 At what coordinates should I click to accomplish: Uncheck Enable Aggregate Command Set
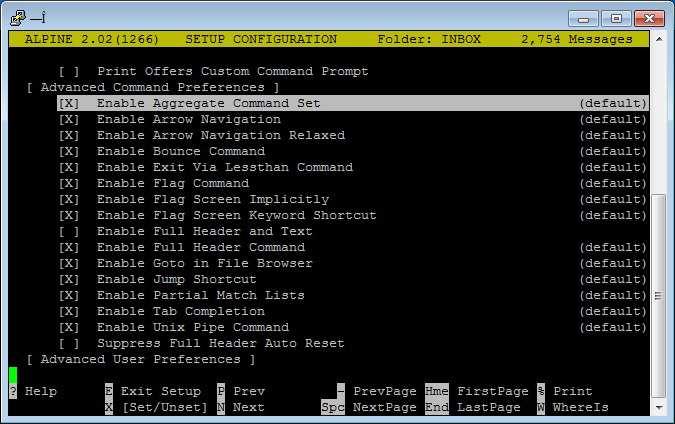[x=69, y=103]
